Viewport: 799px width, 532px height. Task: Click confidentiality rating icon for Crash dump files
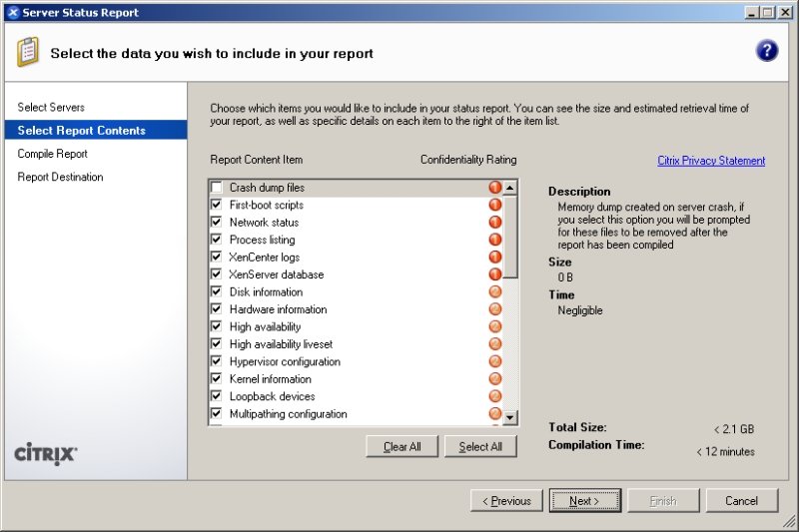click(x=494, y=188)
